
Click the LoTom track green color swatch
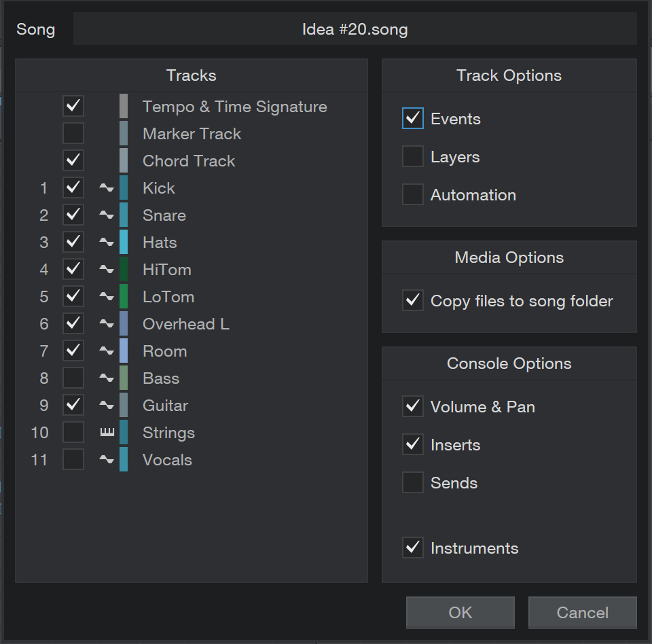124,296
